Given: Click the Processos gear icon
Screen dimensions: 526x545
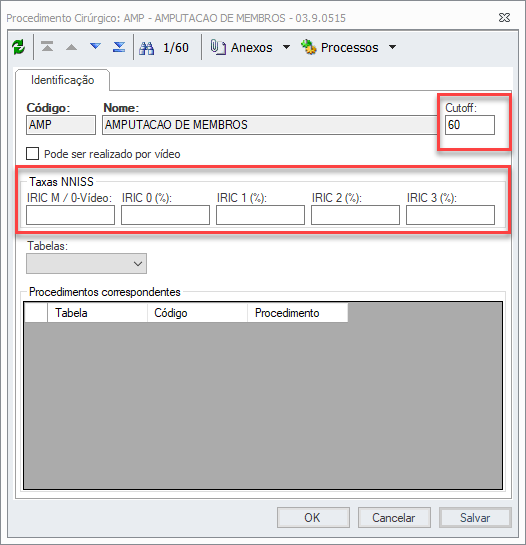Looking at the screenshot, I should [x=309, y=47].
